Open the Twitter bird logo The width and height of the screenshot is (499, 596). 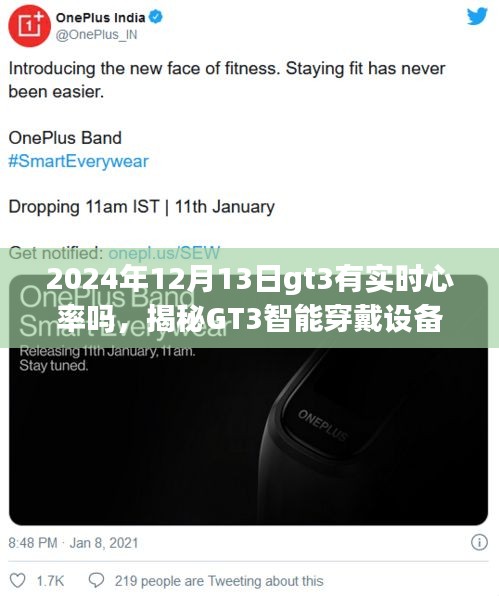[477, 17]
